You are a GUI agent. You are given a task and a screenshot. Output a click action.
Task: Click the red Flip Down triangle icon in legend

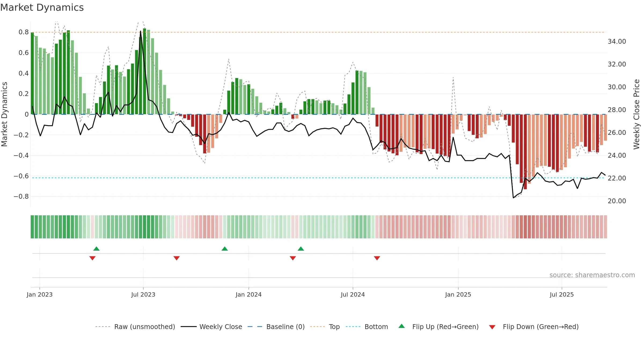[492, 327]
